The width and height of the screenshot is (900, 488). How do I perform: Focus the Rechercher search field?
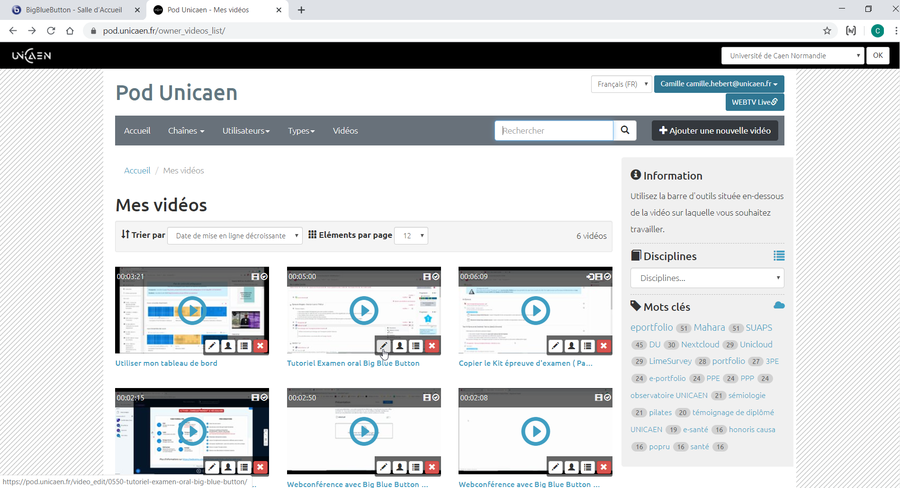[554, 130]
